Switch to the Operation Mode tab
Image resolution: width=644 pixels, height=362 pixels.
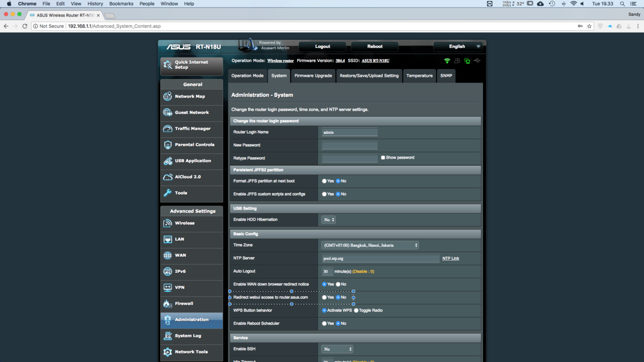(x=248, y=76)
